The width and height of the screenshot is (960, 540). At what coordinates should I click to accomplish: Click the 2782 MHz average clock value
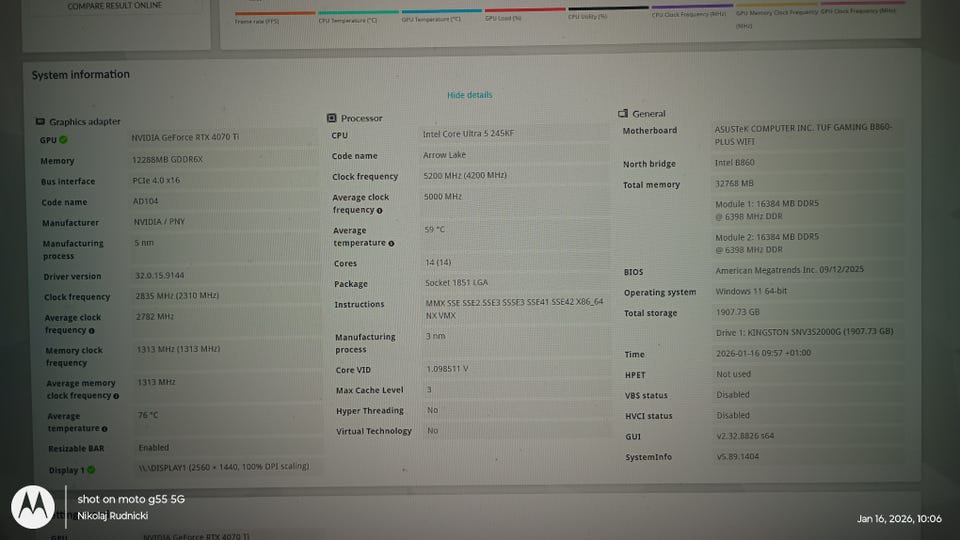click(155, 317)
